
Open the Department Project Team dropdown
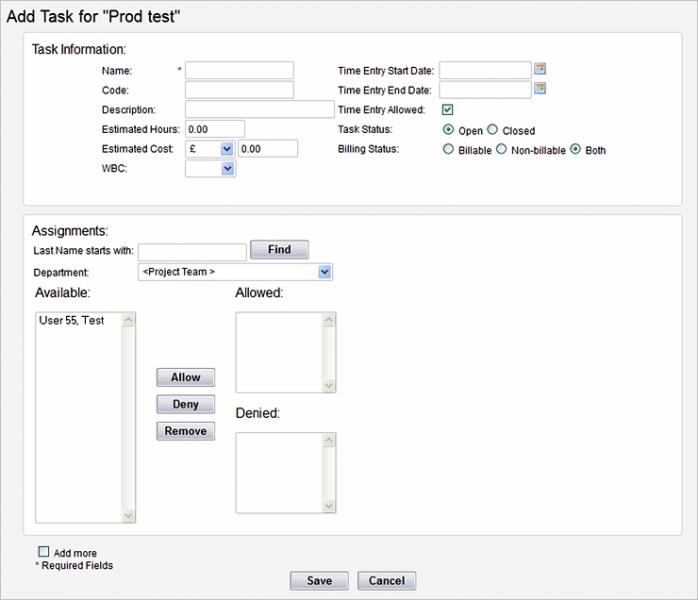click(x=235, y=272)
